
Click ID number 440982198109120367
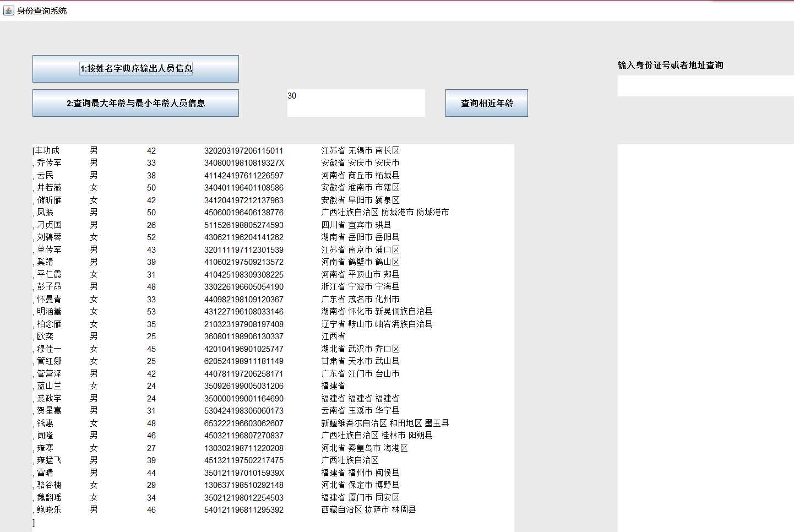click(244, 299)
